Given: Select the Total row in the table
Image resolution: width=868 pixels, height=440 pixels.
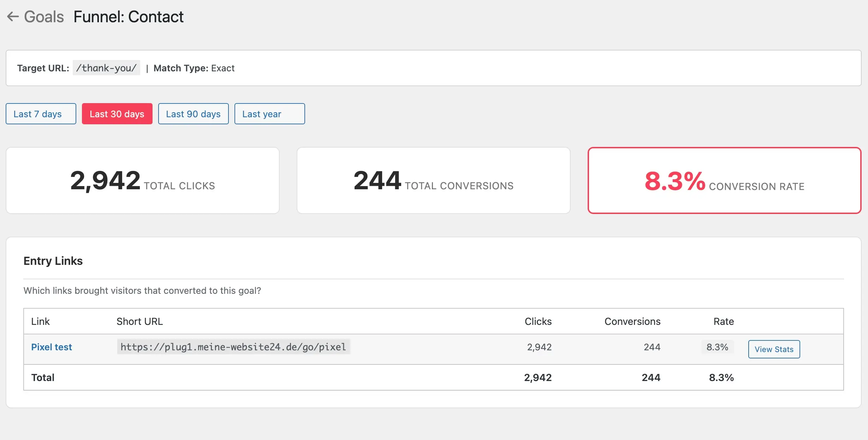Looking at the screenshot, I should 43,377.
